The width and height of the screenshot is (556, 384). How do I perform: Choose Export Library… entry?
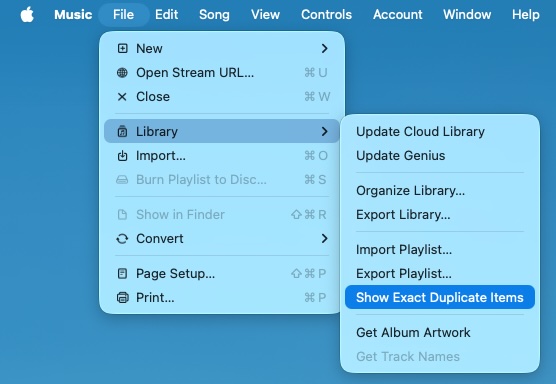pos(440,215)
